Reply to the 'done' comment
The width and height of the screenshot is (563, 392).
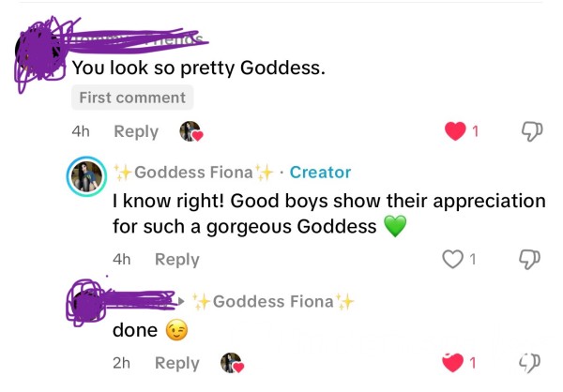(177, 363)
